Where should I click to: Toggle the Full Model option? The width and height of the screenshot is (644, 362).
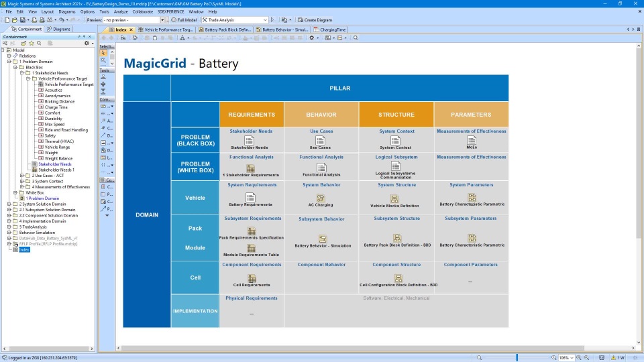click(184, 19)
